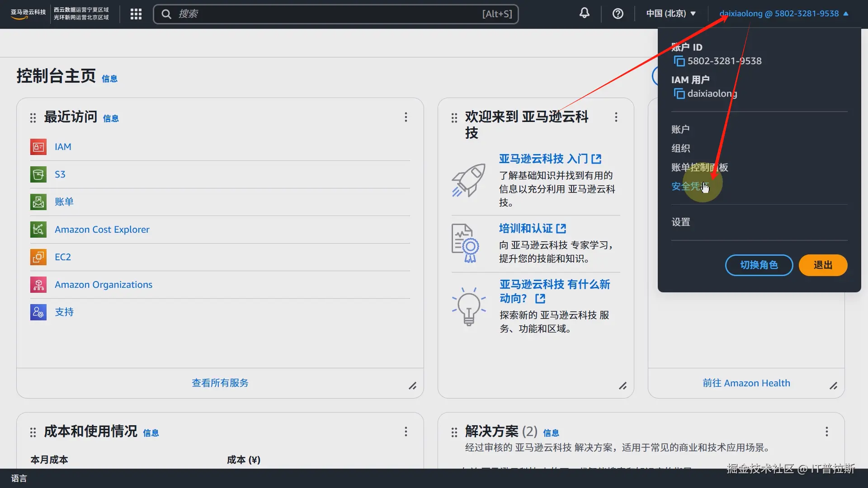Click the orange 退出 button
This screenshot has height=488, width=868.
[822, 265]
